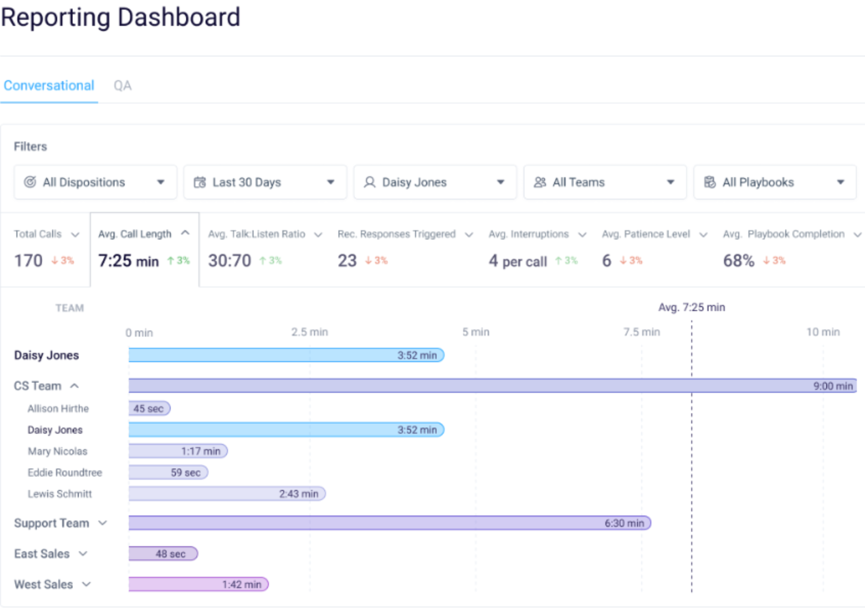Open the All Dispositions dropdown
The image size is (865, 616).
pos(161,182)
